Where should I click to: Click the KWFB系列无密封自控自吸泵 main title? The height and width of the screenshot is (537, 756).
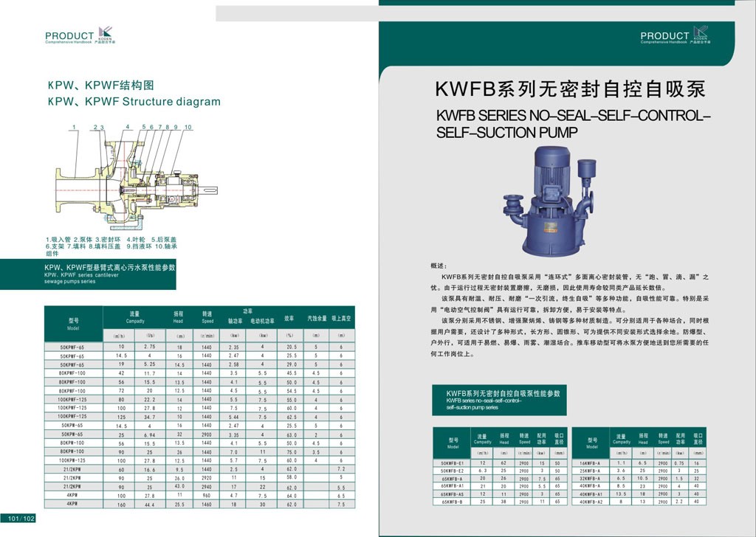click(570, 90)
